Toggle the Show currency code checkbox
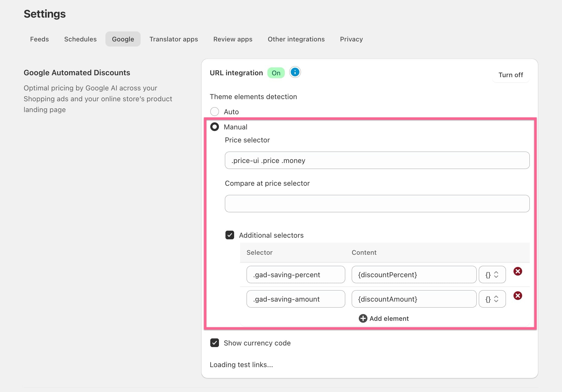Screen dimensions: 562x392 click(215, 343)
